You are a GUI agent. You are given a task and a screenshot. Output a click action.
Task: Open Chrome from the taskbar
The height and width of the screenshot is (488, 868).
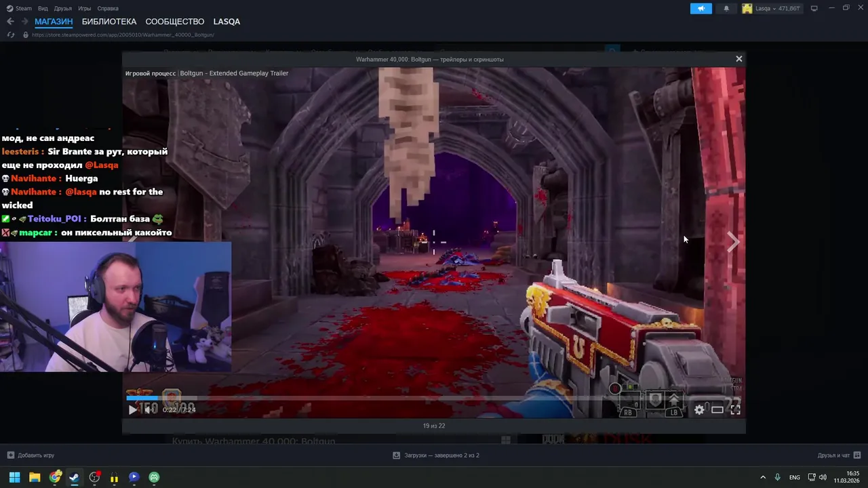click(55, 477)
